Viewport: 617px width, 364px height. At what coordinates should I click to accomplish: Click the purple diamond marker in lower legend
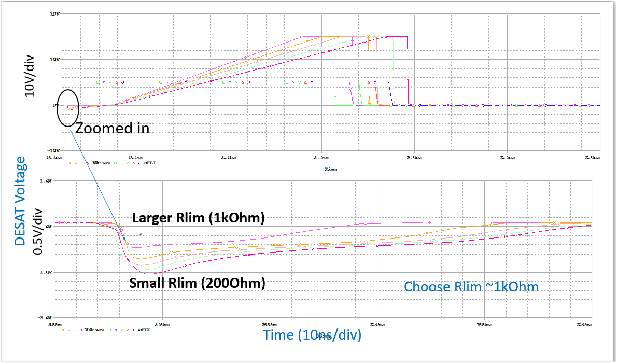pyautogui.click(x=115, y=330)
